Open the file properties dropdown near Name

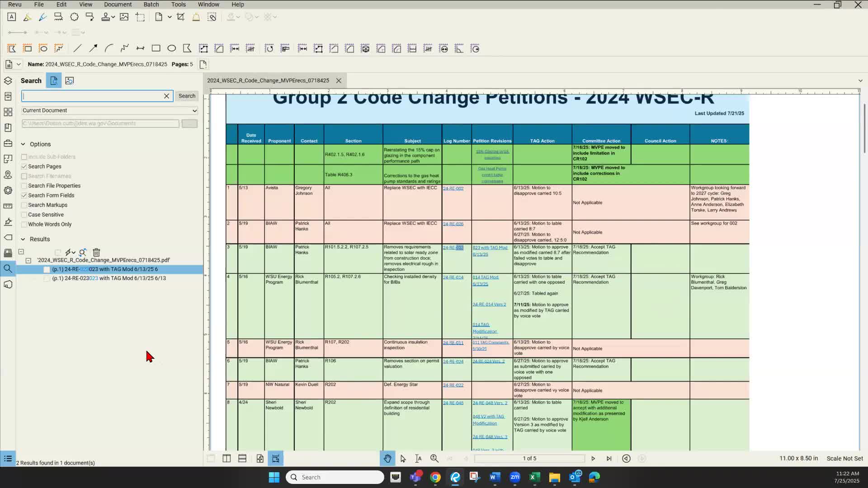[x=19, y=65]
